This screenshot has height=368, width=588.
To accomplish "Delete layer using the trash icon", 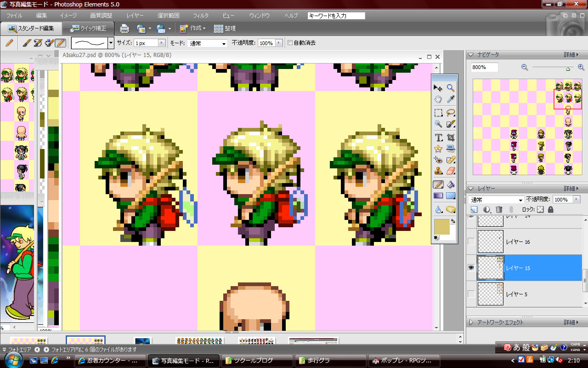I will (x=499, y=210).
